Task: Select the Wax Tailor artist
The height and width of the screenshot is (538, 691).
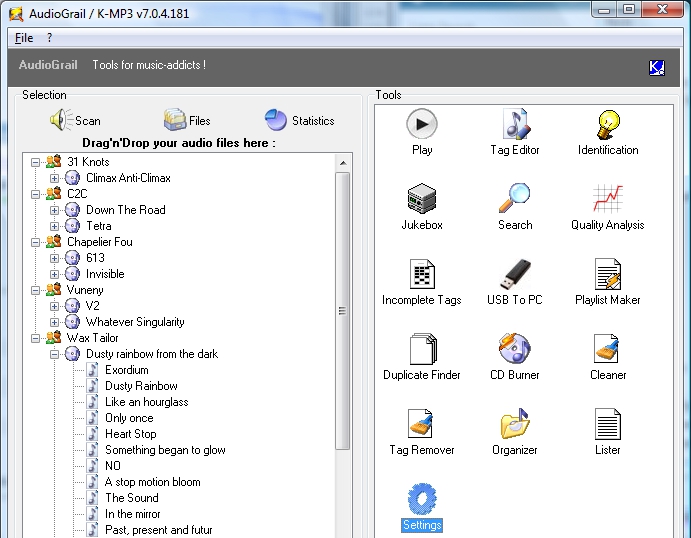Action: [93, 338]
